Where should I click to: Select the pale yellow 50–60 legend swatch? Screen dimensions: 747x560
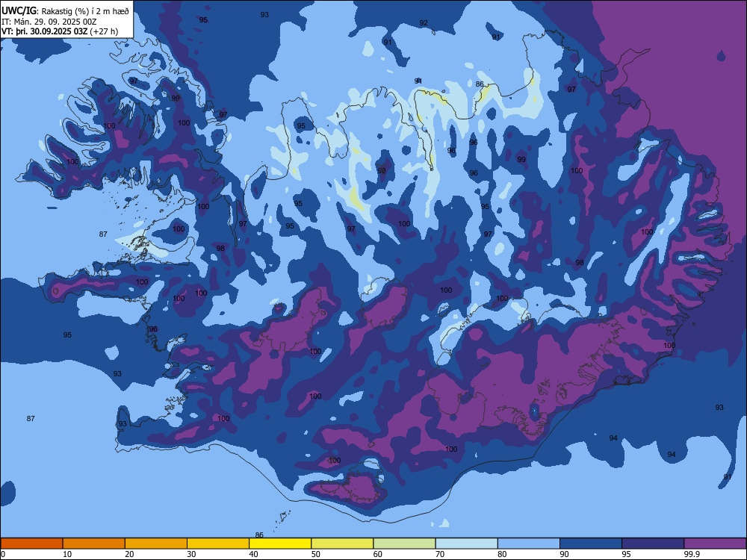[343, 544]
